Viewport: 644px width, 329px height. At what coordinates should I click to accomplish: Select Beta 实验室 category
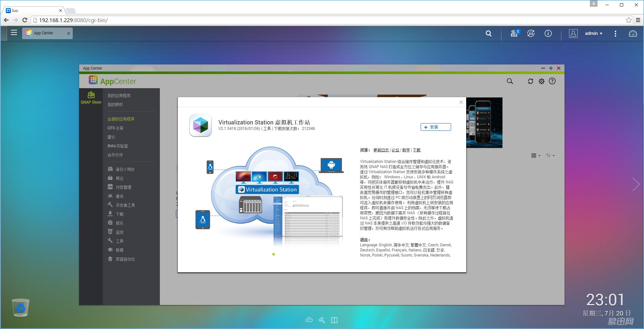118,146
